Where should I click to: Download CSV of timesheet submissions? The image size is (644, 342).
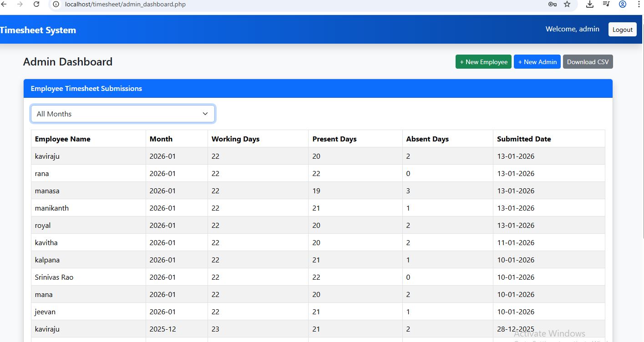[x=588, y=62]
